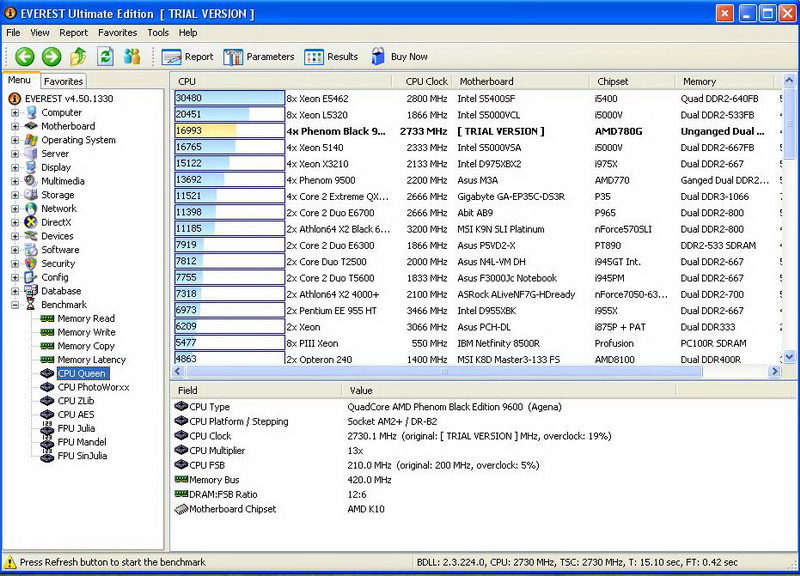Select the Software icon in tree

click(31, 250)
